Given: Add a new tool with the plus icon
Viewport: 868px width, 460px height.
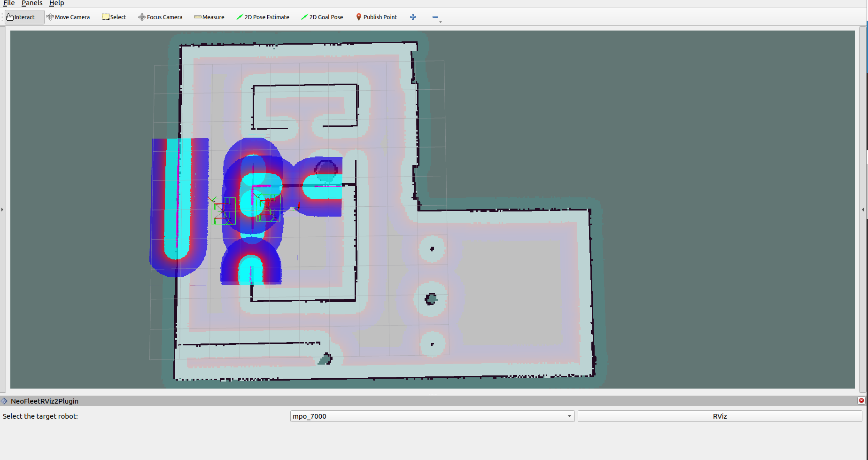Looking at the screenshot, I should pos(412,17).
